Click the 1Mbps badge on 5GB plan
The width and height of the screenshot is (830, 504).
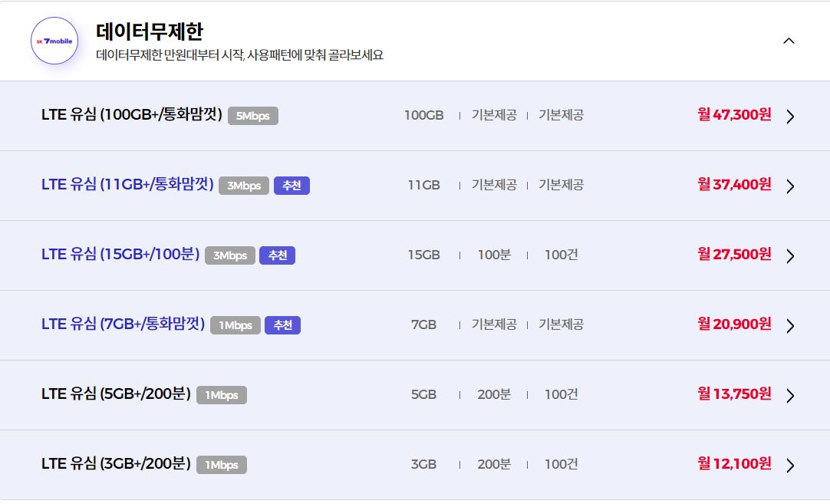[222, 395]
